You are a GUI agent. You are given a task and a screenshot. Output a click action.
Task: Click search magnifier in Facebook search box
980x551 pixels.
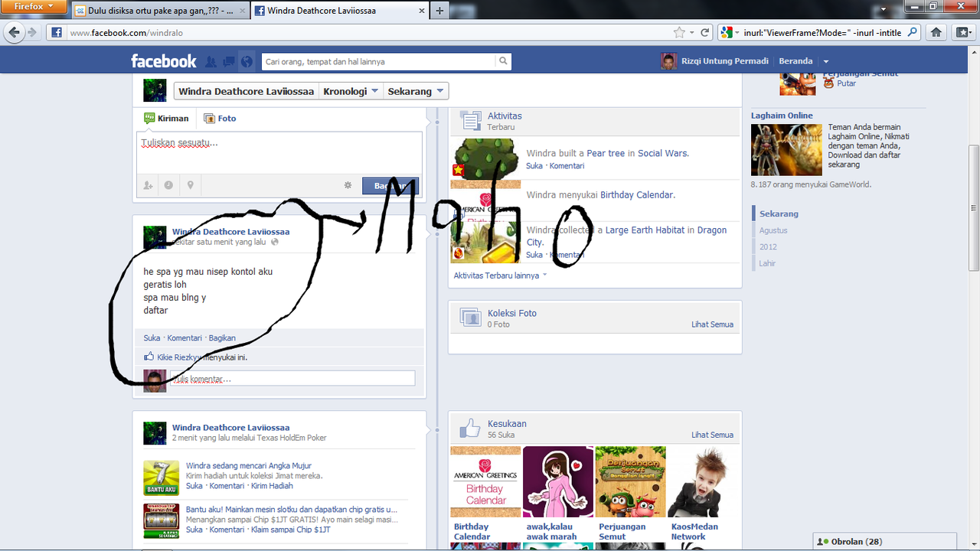pyautogui.click(x=503, y=61)
